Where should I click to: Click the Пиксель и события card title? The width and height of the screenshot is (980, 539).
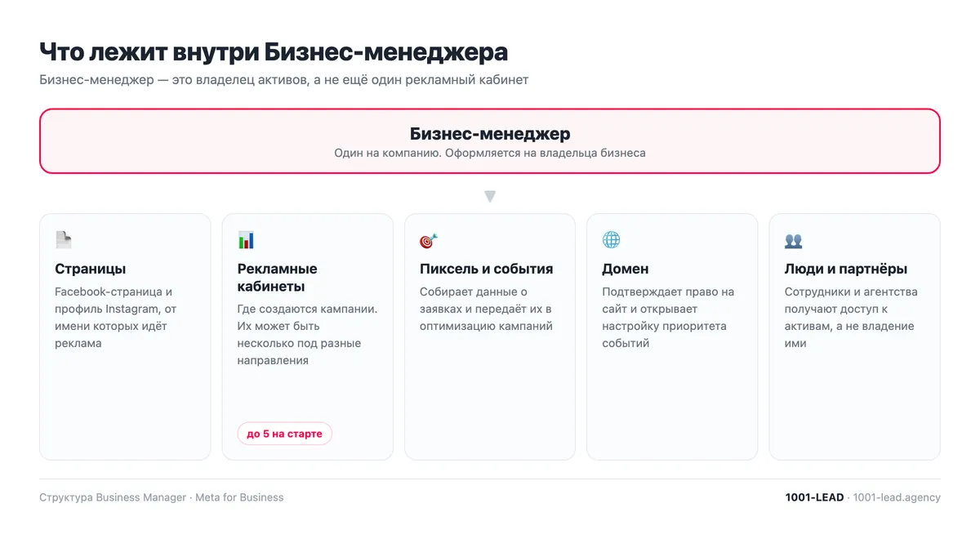click(x=487, y=269)
